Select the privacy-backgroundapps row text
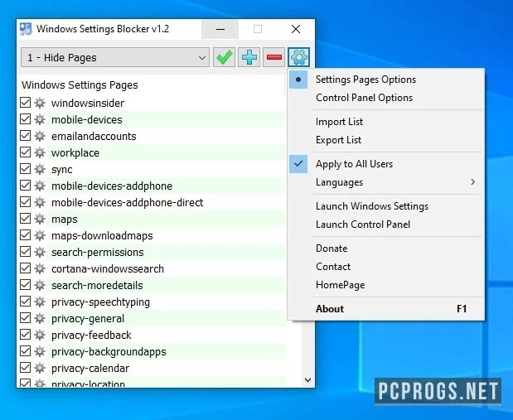The width and height of the screenshot is (513, 420). 109,351
